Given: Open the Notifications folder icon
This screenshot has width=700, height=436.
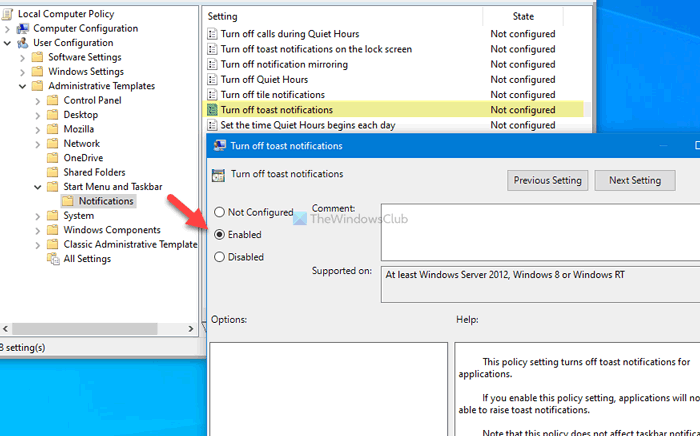Looking at the screenshot, I should tap(68, 201).
